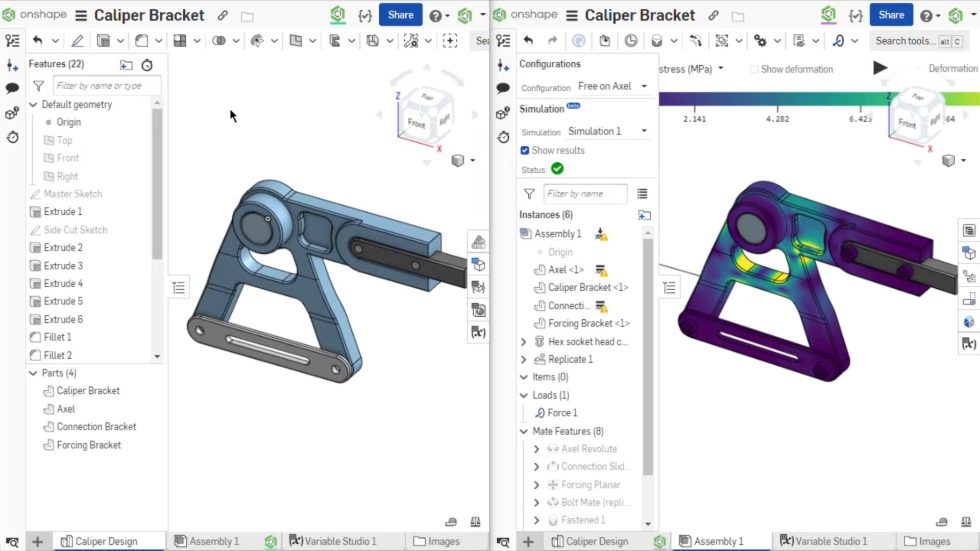The image size is (980, 551).
Task: Expand the Replicate 1 tree item
Action: [x=524, y=360]
